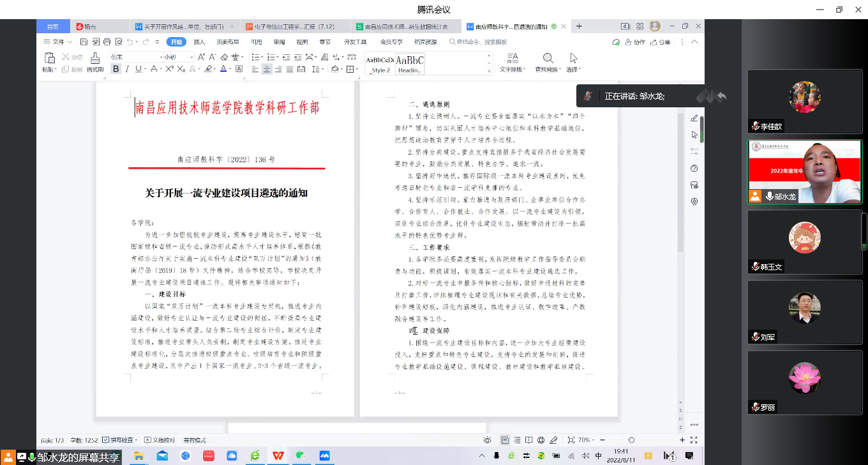Toggle Bold formatting button

click(x=116, y=69)
